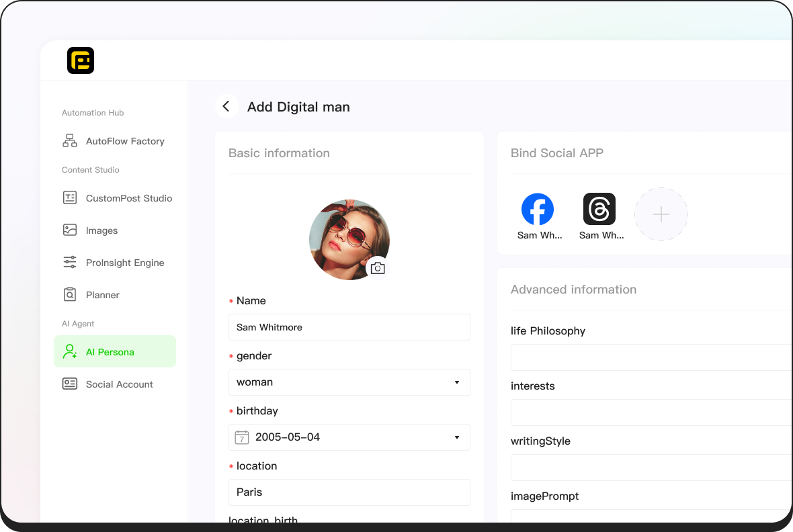793x532 pixels.
Task: Select the bound Threads account icon
Action: point(599,210)
